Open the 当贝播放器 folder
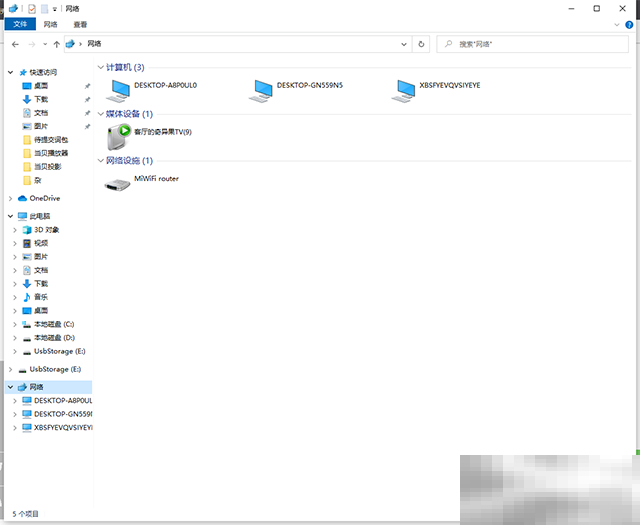Viewport: 640px width, 525px height. [51, 153]
